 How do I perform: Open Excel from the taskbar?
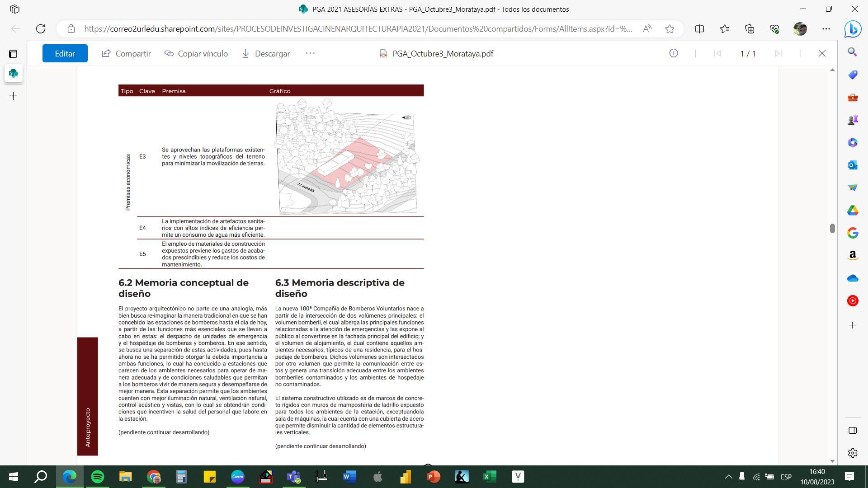[490, 476]
